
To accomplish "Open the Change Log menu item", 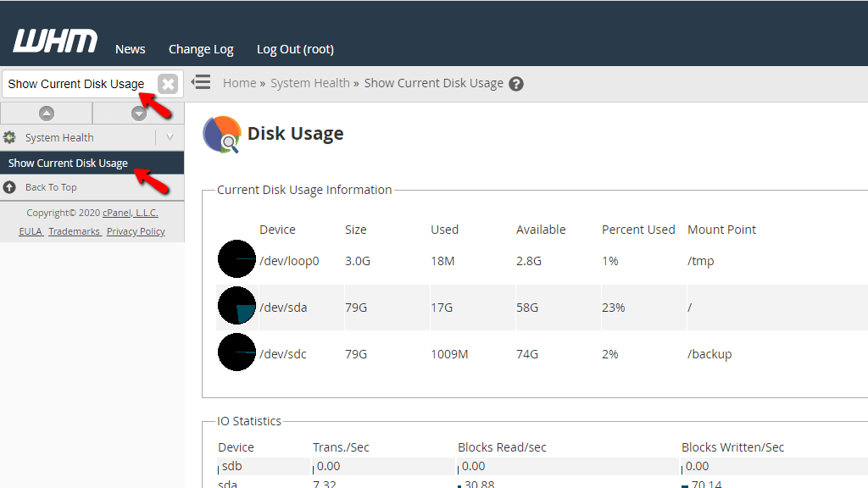I will pyautogui.click(x=201, y=49).
